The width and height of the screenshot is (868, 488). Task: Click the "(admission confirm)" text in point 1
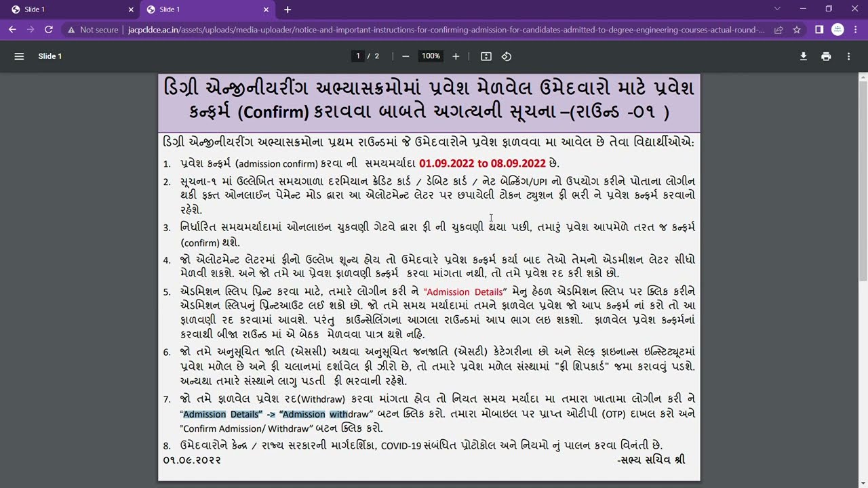pos(277,164)
